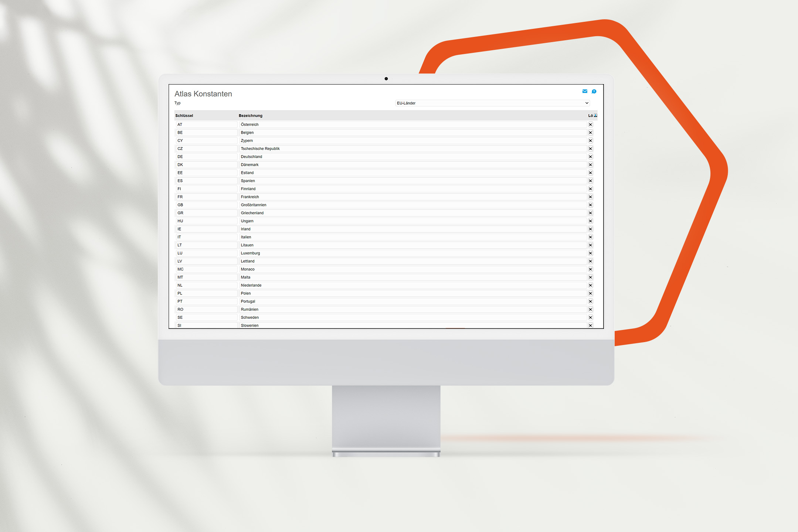Delete the Rumänien row
Screen dimensions: 798x532
[591, 309]
